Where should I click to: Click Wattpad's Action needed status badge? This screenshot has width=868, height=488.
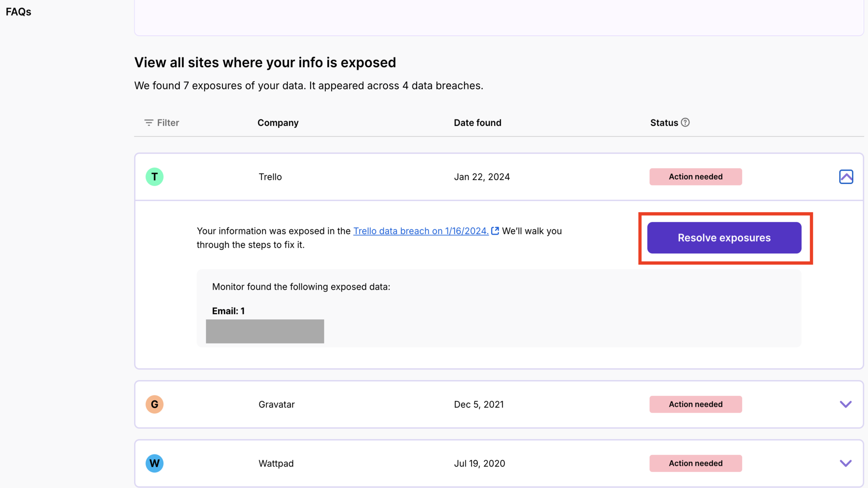695,463
